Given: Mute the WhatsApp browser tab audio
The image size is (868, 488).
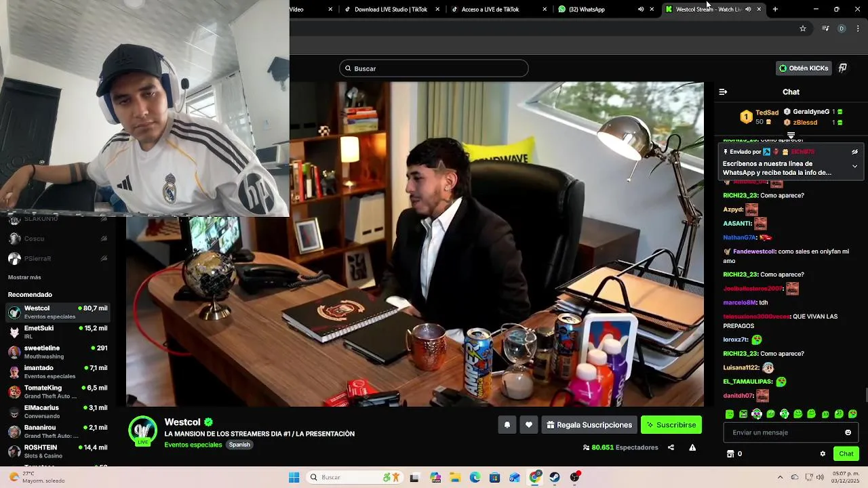Looking at the screenshot, I should 641,9.
